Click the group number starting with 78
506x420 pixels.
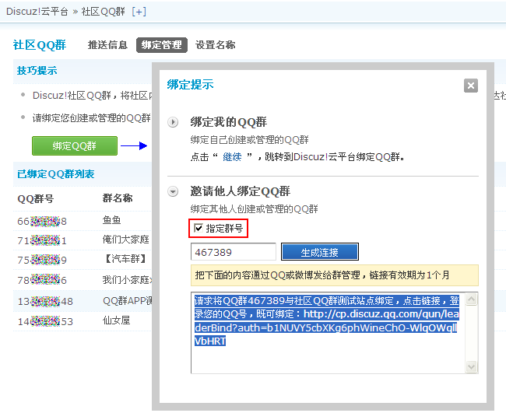point(42,280)
